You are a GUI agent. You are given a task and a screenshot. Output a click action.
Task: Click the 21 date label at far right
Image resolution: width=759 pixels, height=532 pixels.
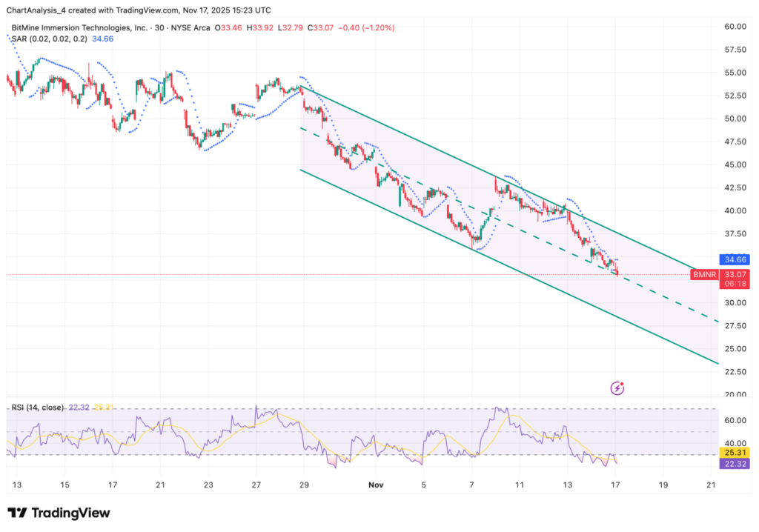712,486
